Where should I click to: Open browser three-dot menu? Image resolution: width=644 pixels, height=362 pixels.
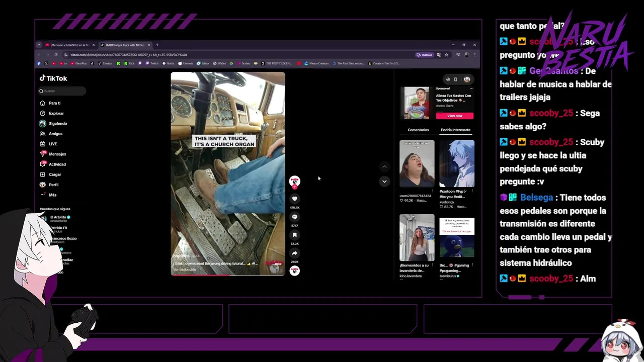pos(474,54)
